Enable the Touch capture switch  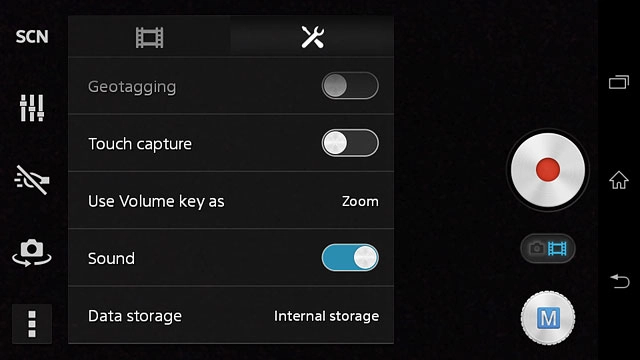(350, 143)
